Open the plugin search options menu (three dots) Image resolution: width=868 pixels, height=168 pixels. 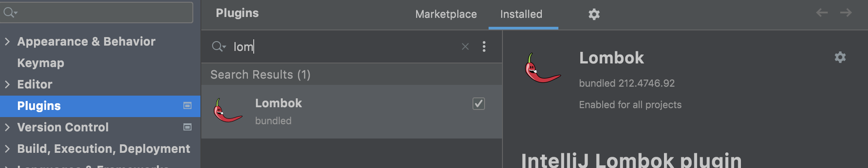pos(484,46)
